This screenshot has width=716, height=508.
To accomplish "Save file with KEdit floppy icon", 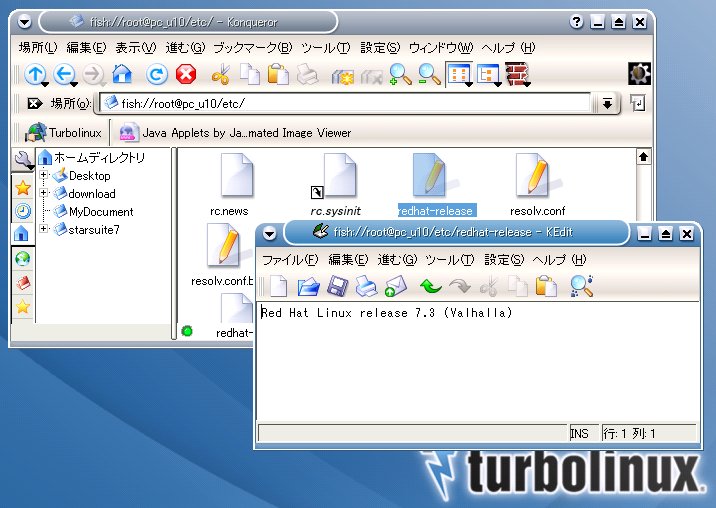I will click(337, 286).
